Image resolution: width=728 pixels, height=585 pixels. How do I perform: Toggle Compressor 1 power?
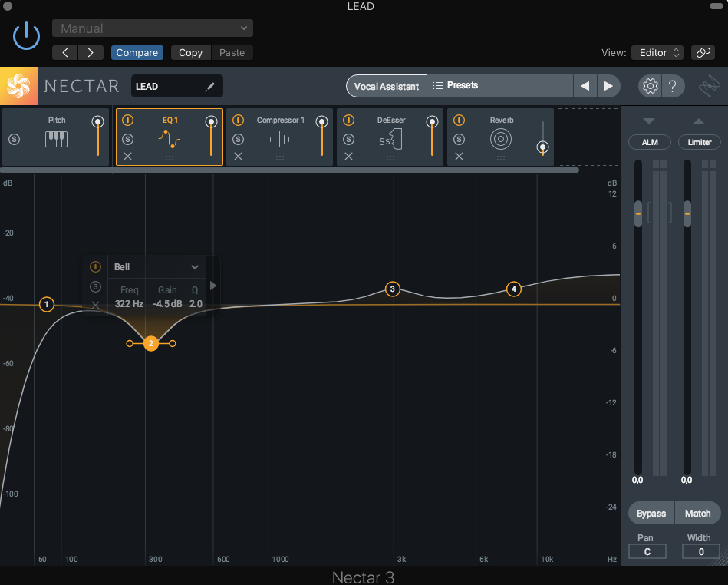(x=238, y=121)
